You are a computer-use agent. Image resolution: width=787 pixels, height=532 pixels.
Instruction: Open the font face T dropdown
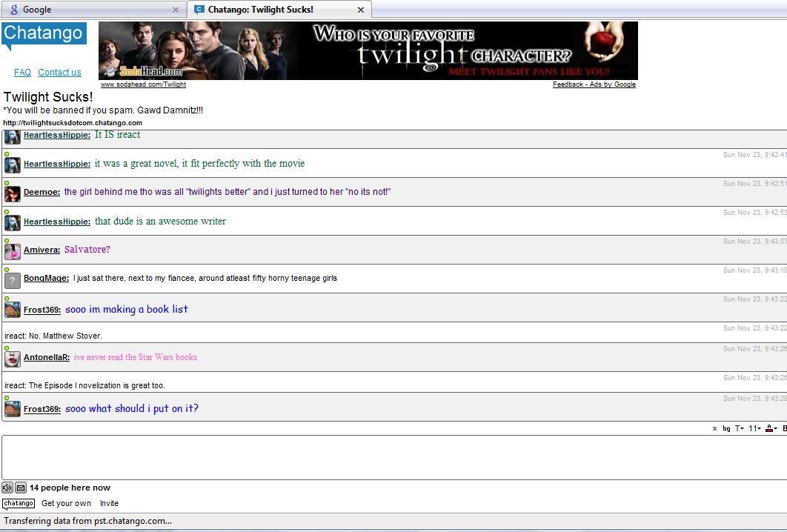click(x=739, y=428)
